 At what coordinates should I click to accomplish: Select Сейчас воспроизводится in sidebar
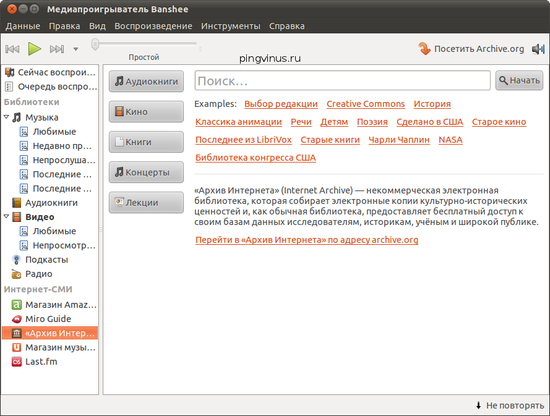point(50,72)
